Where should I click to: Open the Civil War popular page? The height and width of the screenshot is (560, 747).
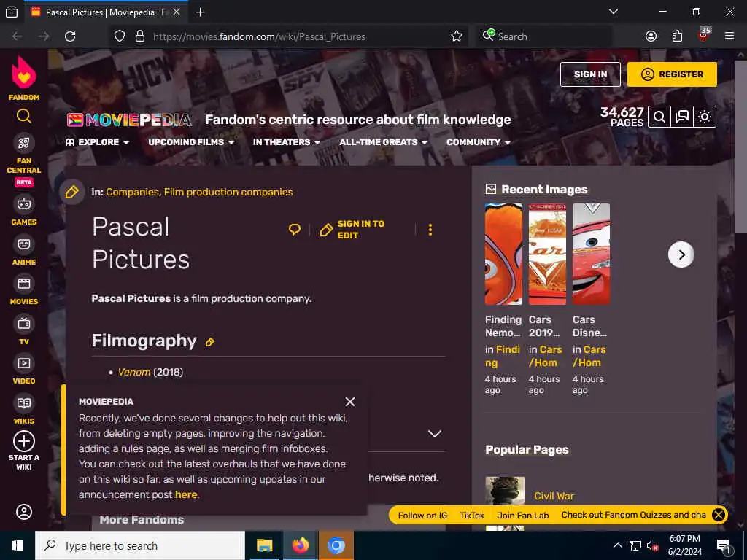point(554,496)
